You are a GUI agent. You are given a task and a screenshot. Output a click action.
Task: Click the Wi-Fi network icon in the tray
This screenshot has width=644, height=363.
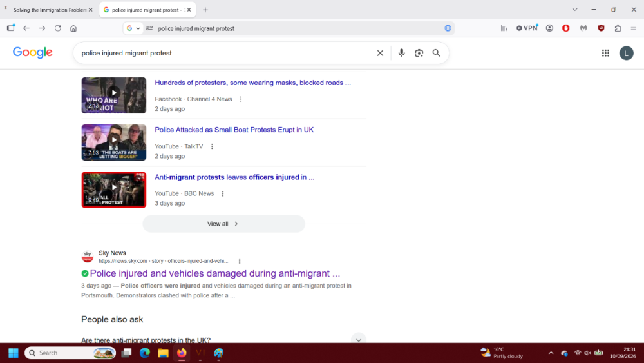coord(578,353)
